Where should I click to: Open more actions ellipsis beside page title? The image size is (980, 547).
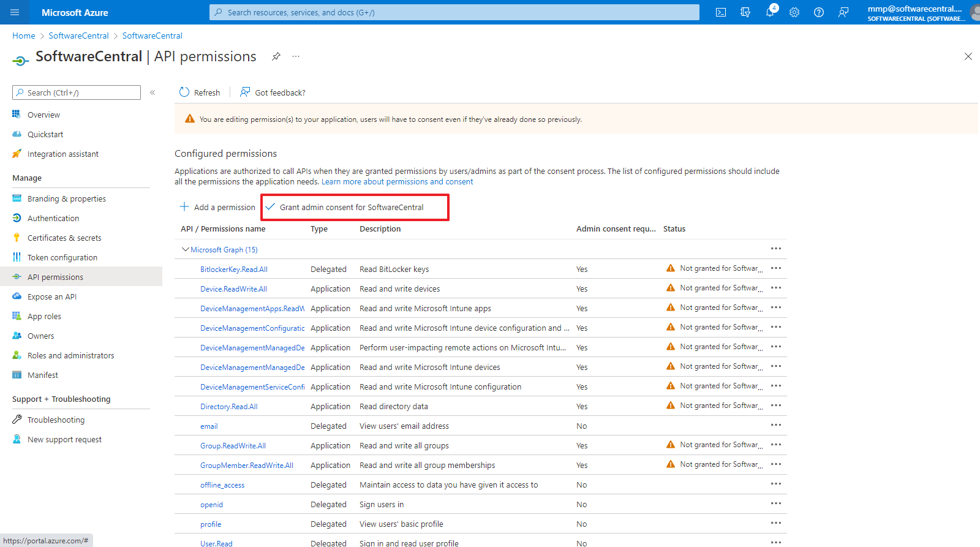[296, 56]
